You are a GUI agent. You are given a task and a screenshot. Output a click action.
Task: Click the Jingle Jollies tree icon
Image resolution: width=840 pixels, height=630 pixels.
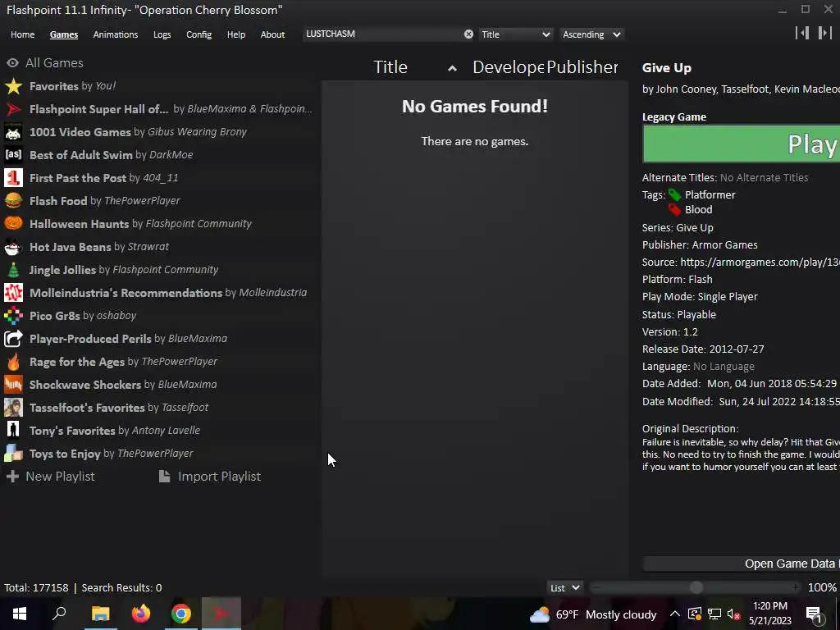tap(13, 270)
